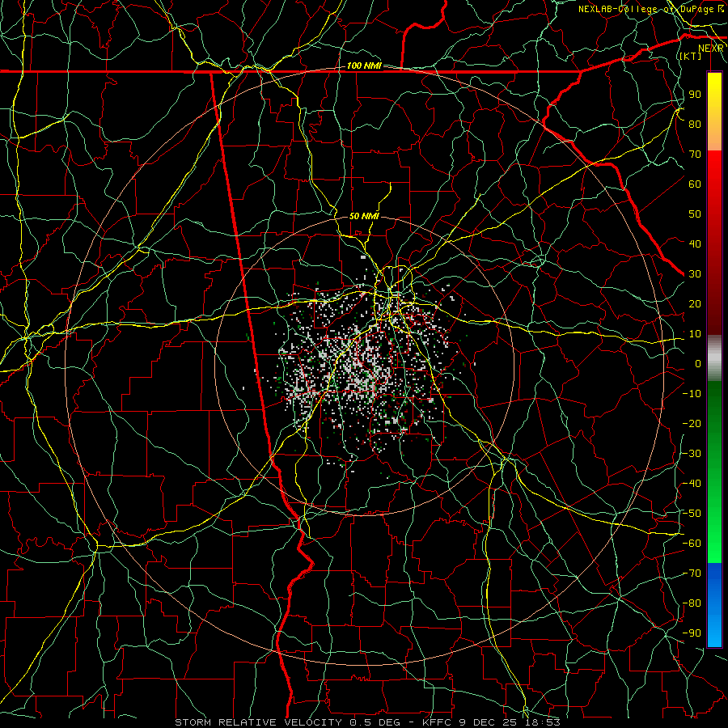Click the "18:53" timestamp text
Screen dimensions: 728x728
(x=542, y=722)
